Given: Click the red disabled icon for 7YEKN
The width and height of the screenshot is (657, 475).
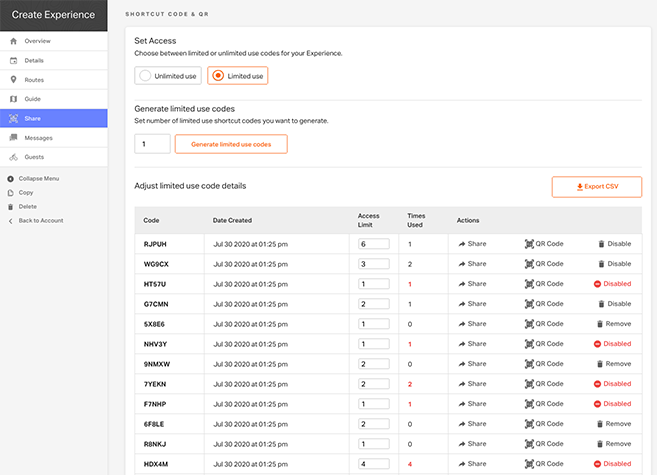Looking at the screenshot, I should click(x=598, y=384).
